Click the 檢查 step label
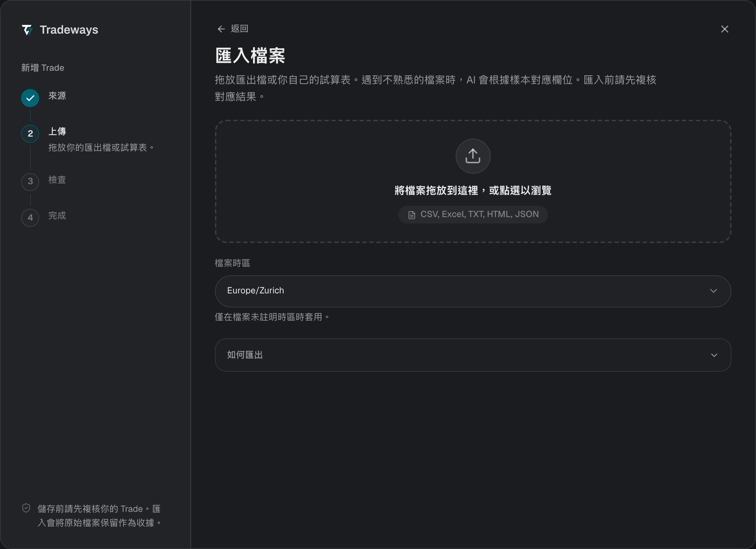The width and height of the screenshot is (756, 549). click(x=57, y=180)
